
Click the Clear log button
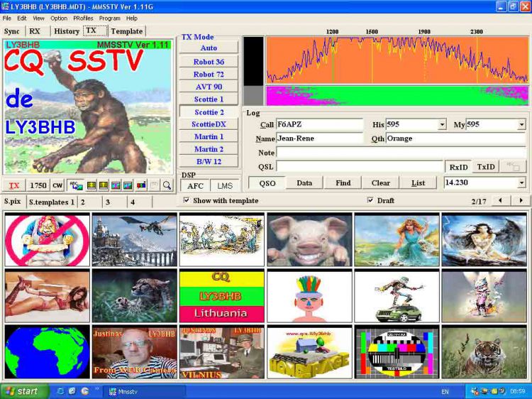click(381, 182)
